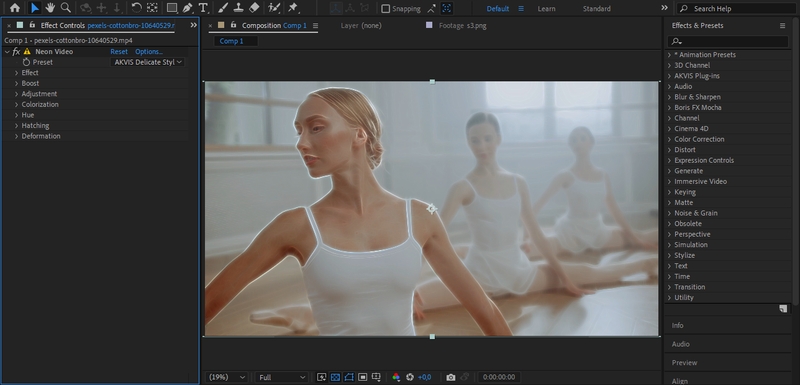The image size is (800, 385).
Task: Toggle the Composition panel lock
Action: [234, 25]
